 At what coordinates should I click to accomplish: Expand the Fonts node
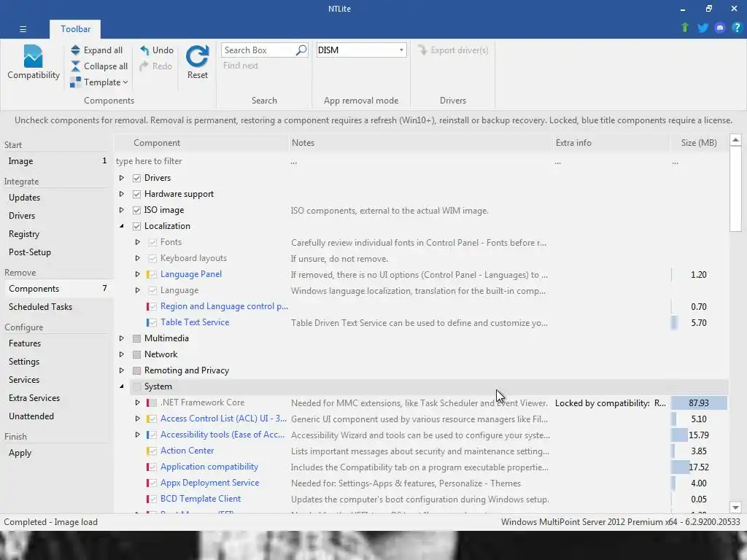point(138,242)
